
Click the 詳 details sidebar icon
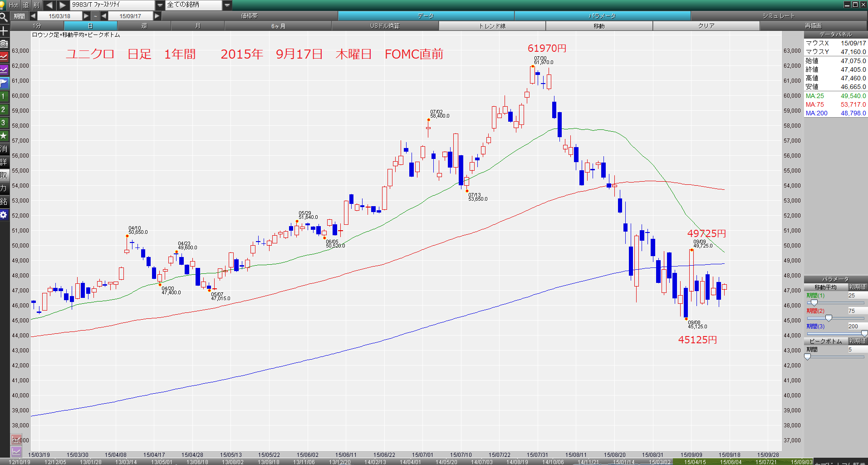[4, 162]
